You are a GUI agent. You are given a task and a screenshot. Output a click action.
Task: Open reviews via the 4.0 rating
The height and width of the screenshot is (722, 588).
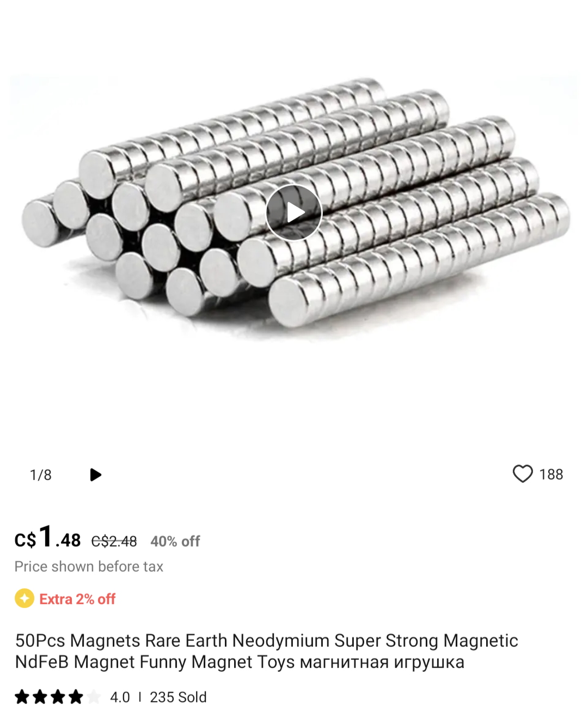[120, 697]
